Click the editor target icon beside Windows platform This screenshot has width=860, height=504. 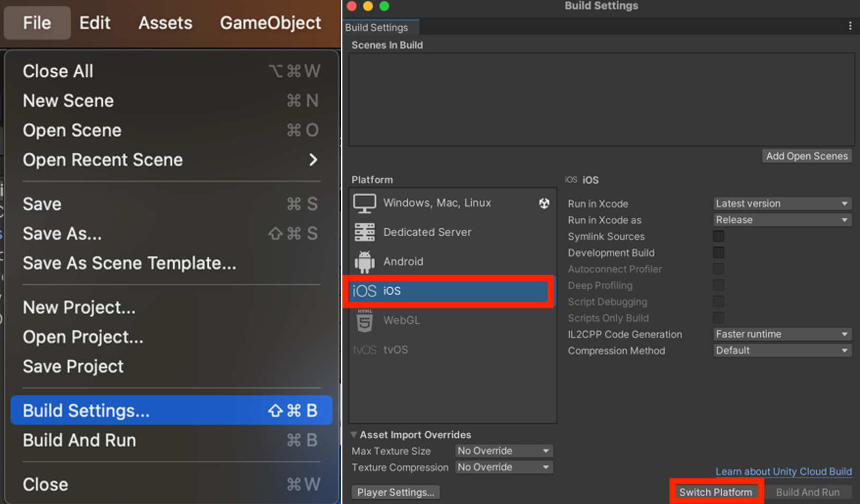tap(544, 202)
